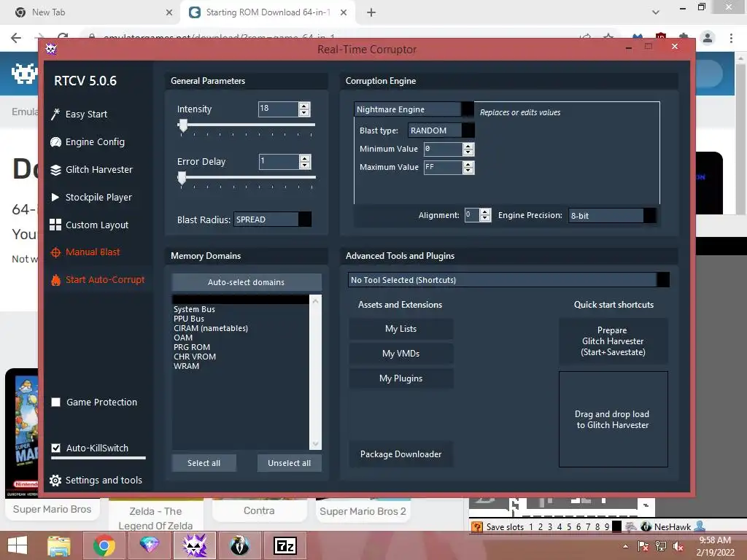747x560 pixels.
Task: Click the blue user icon in BizHawk status bar
Action: point(700,526)
